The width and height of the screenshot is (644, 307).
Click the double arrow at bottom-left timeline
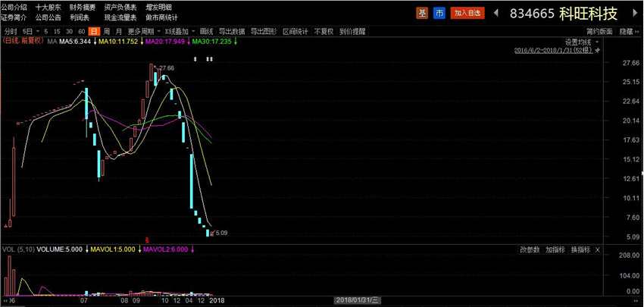click(x=5, y=301)
